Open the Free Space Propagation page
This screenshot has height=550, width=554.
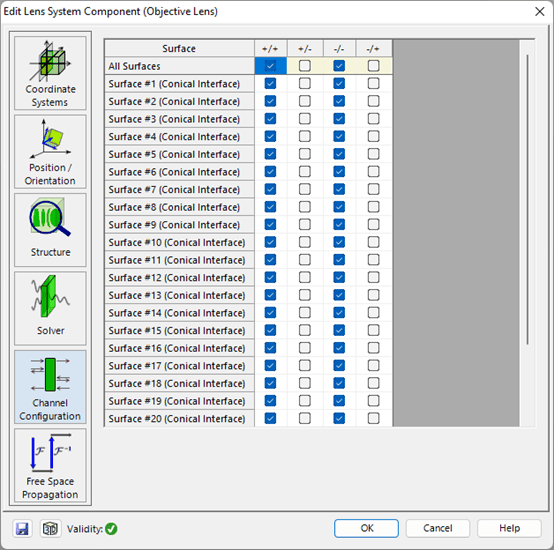[50, 466]
